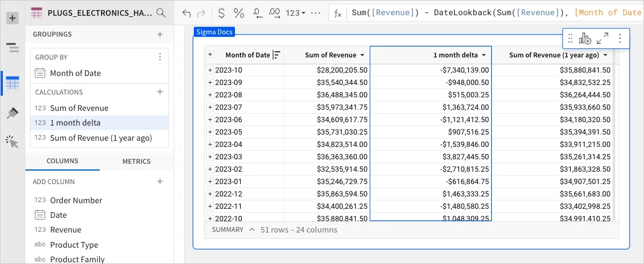Expand the 2023-09 row
644x264 pixels.
(x=210, y=83)
